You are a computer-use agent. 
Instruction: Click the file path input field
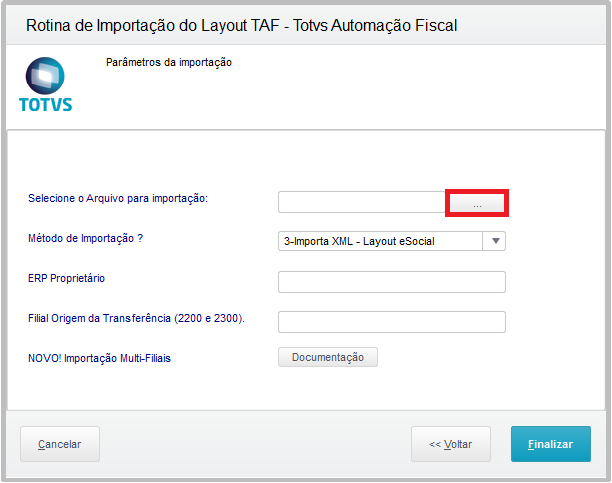pos(362,202)
